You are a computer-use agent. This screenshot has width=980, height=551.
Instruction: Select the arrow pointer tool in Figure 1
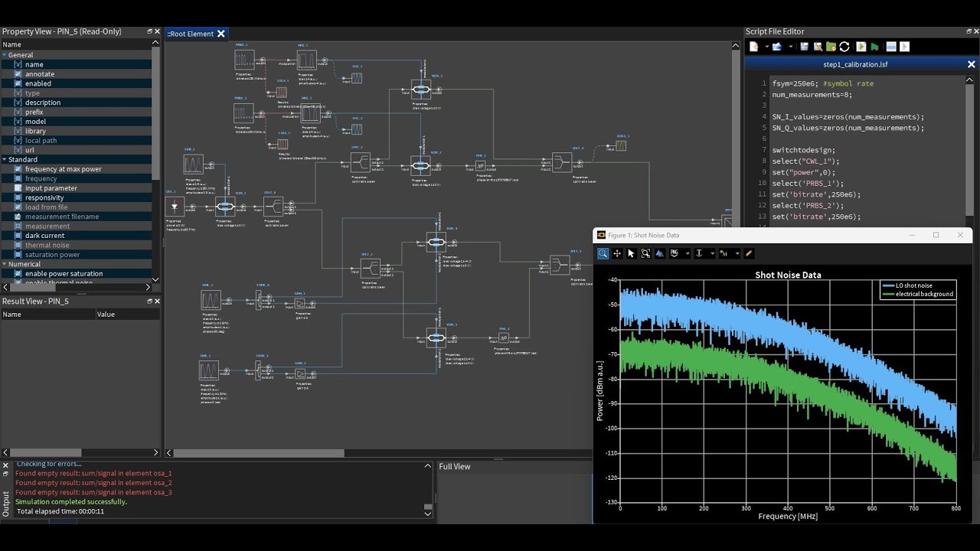click(632, 253)
